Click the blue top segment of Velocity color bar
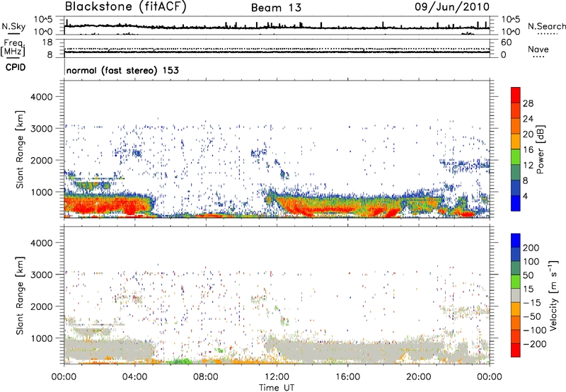566x392 pixels. tap(516, 241)
